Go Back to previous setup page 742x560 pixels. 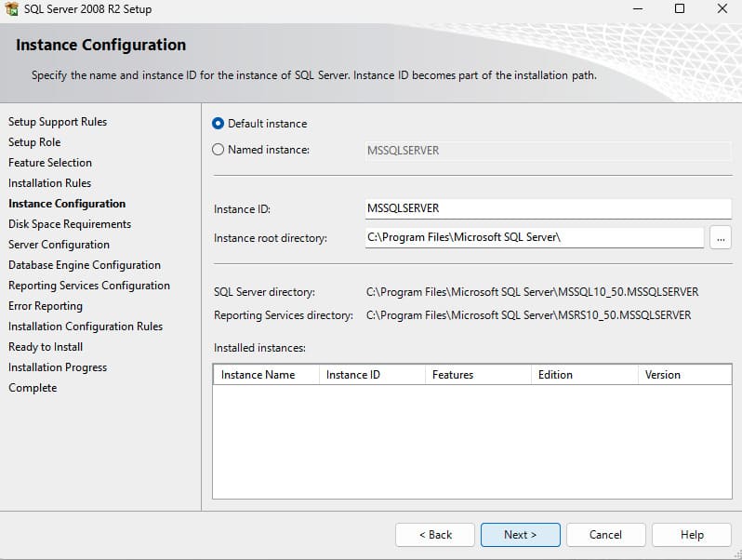coord(435,535)
